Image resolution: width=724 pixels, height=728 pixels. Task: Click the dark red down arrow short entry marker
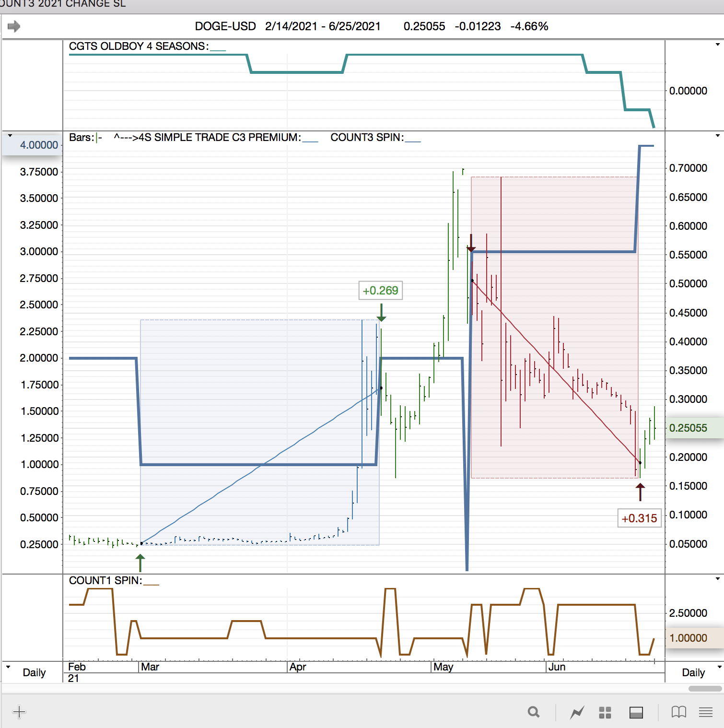click(x=471, y=243)
